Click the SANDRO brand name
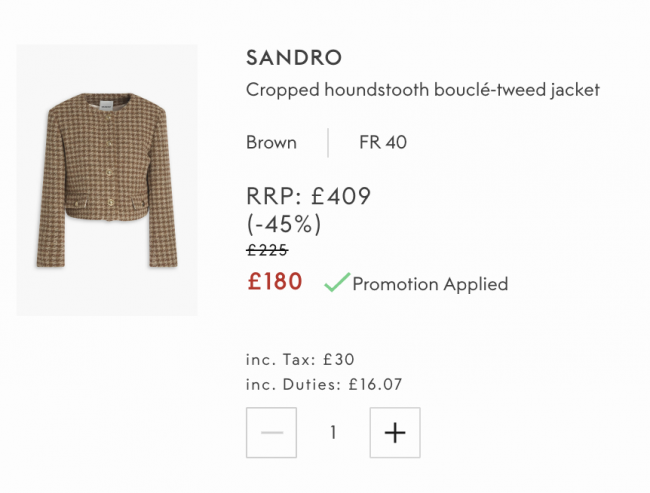 click(294, 58)
